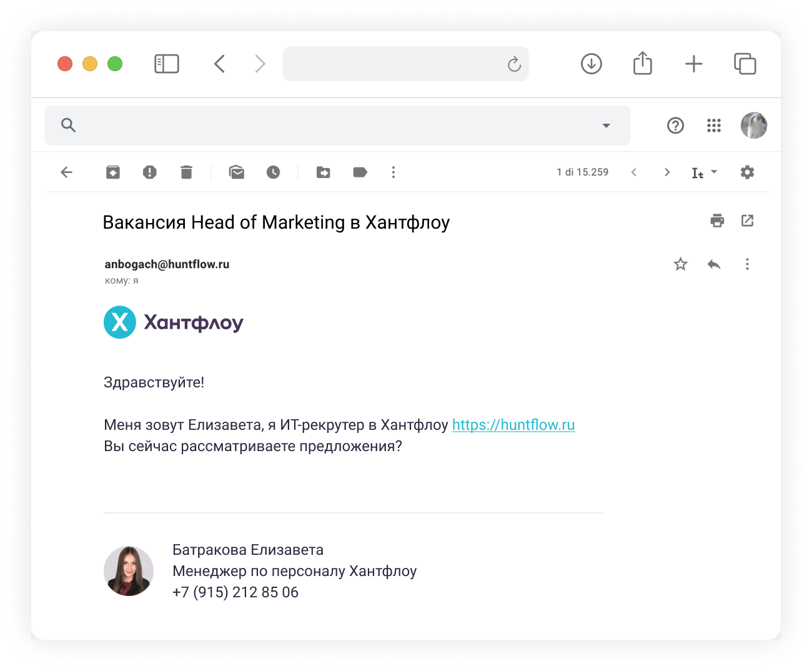Screen dimensions: 812x671
Task: Open message in new window
Action: coord(747,221)
